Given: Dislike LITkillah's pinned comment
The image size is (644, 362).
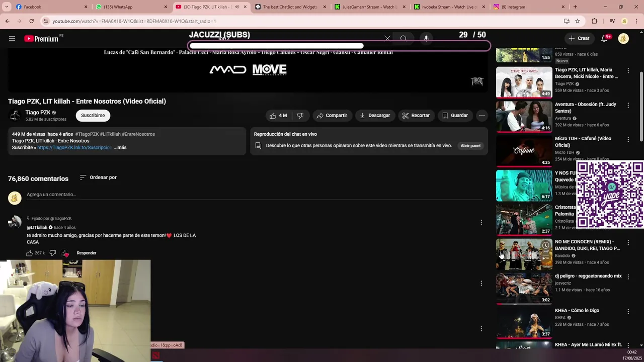Looking at the screenshot, I should [x=52, y=253].
